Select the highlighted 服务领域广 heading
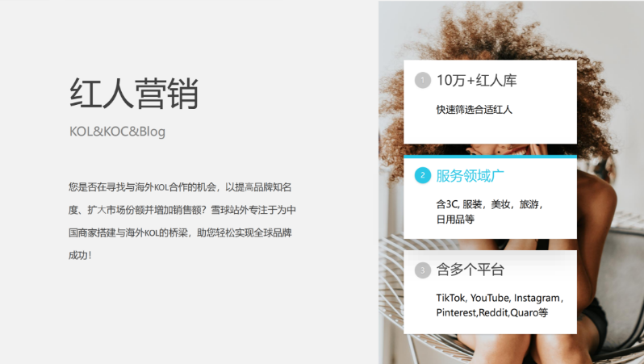This screenshot has height=364, width=644. point(470,176)
